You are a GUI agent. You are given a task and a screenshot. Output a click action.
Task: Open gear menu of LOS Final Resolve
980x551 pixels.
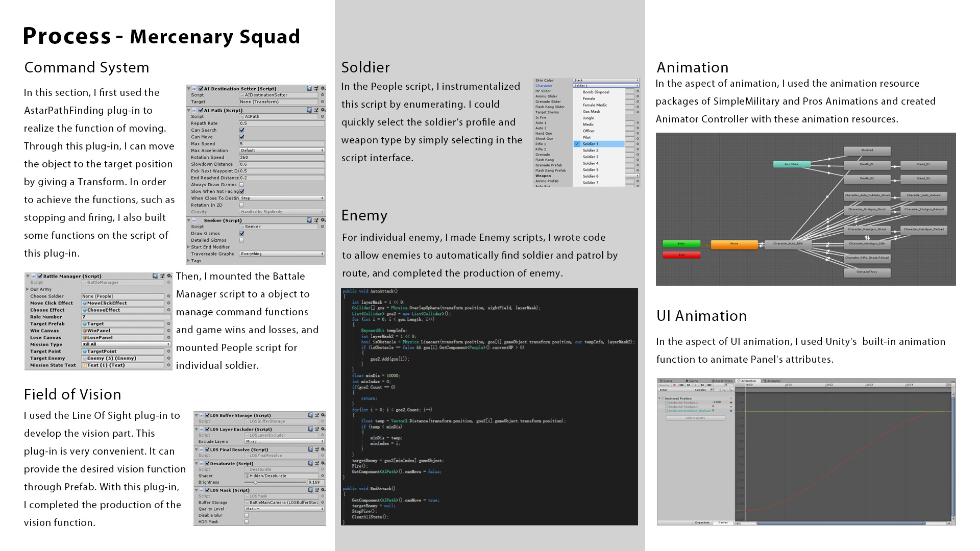[x=323, y=449]
